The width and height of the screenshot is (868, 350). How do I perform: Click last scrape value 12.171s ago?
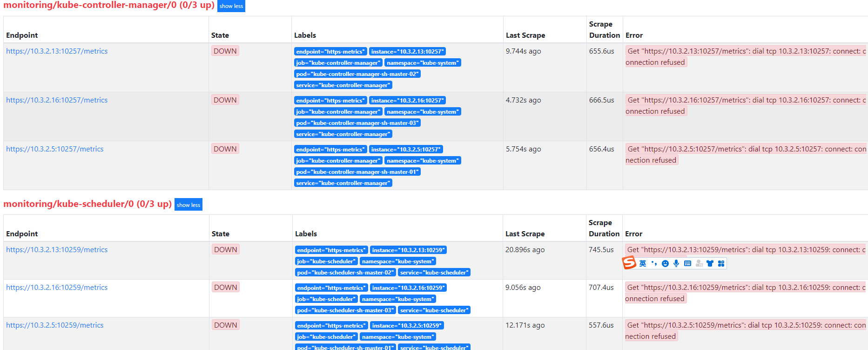(x=525, y=325)
